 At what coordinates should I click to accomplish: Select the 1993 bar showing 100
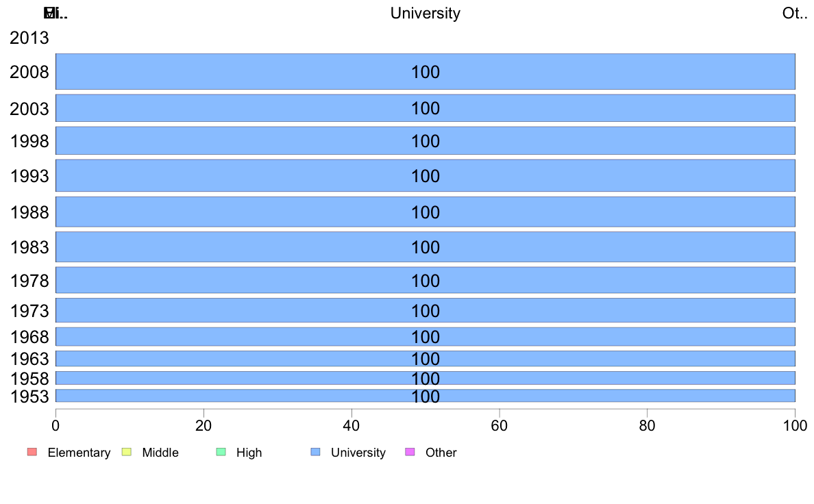(x=425, y=175)
